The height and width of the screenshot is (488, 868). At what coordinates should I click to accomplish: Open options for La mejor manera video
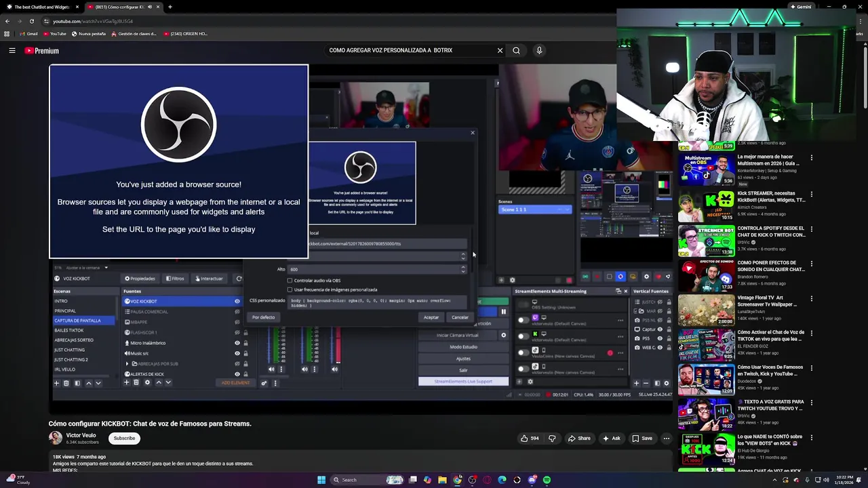[811, 157]
